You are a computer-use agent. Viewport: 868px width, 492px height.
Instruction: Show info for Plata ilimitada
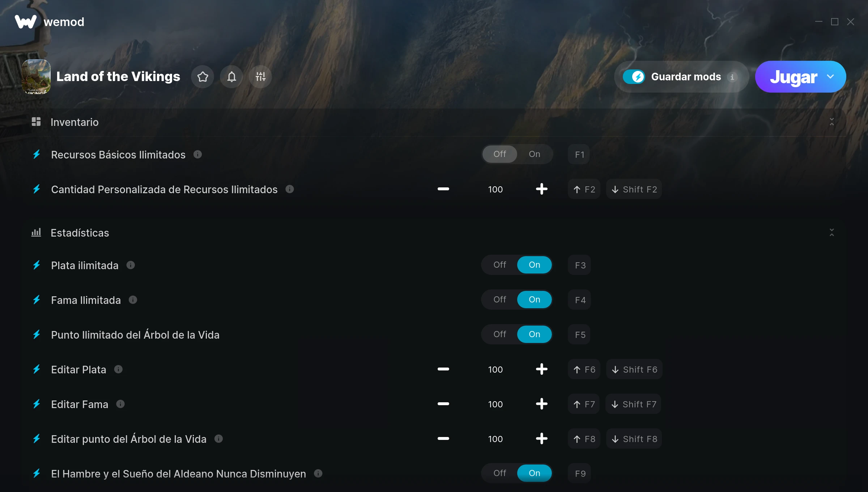(x=131, y=265)
